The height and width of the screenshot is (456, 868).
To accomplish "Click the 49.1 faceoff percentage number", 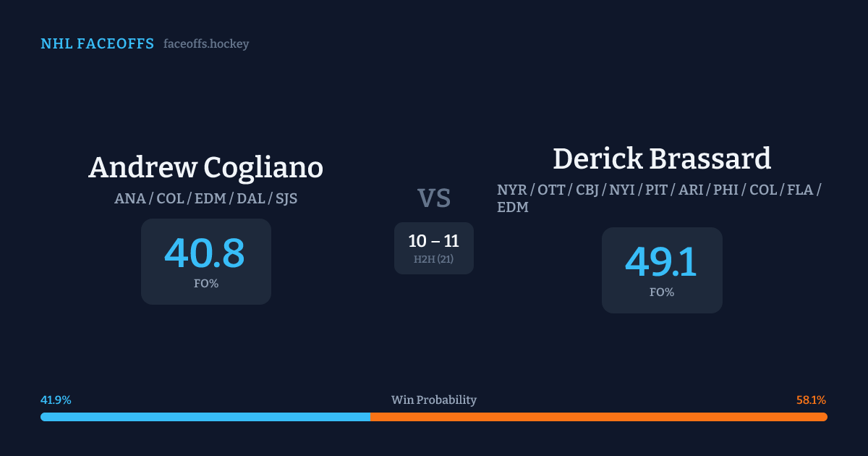I will tap(661, 262).
